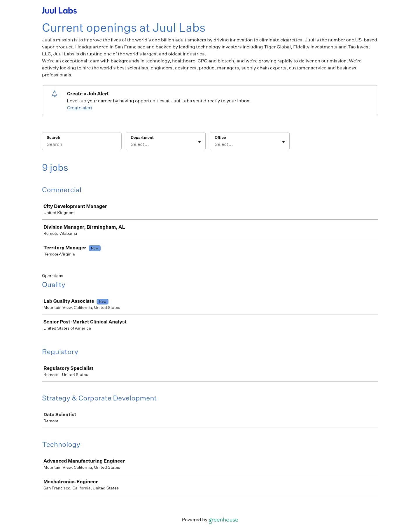
Task: Focus the Search input field
Action: point(82,144)
